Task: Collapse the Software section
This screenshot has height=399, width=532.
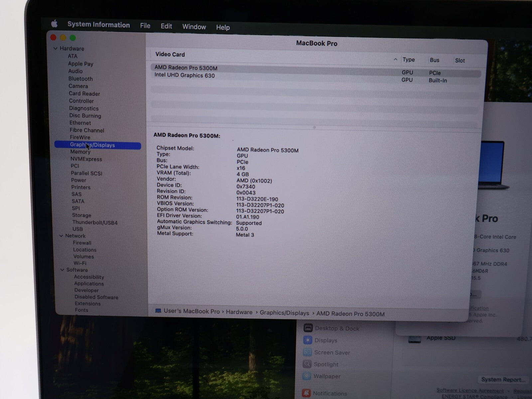Action: [62, 270]
